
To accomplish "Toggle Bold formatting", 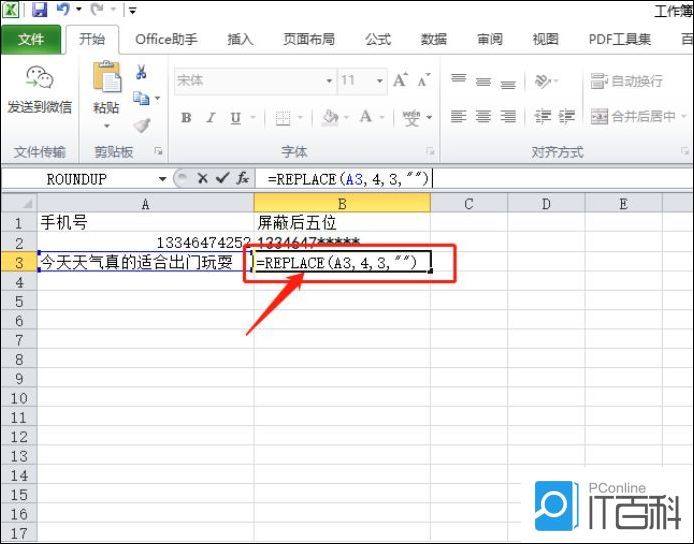I will [x=186, y=118].
